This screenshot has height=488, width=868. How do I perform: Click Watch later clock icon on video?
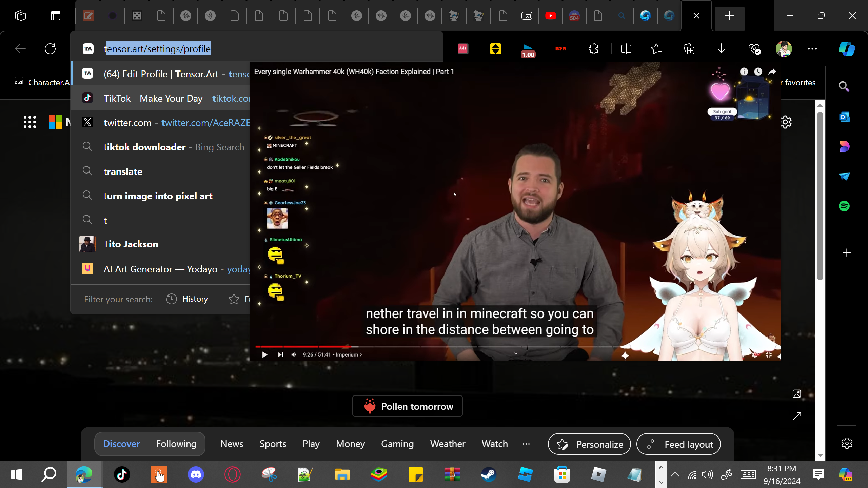point(758,72)
